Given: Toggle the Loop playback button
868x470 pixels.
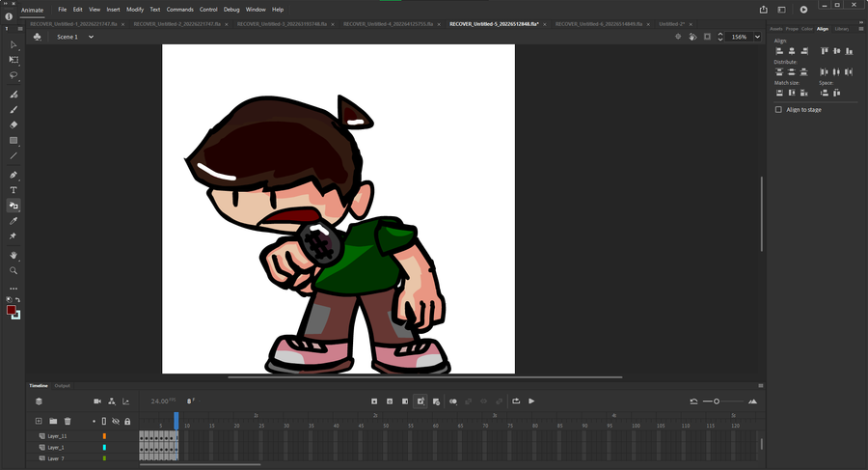Looking at the screenshot, I should pos(516,401).
